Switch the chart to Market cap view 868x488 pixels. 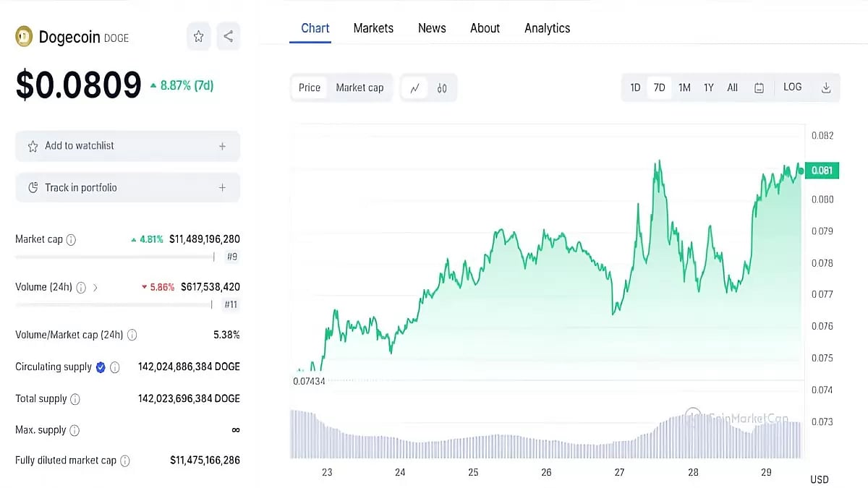[x=359, y=87]
